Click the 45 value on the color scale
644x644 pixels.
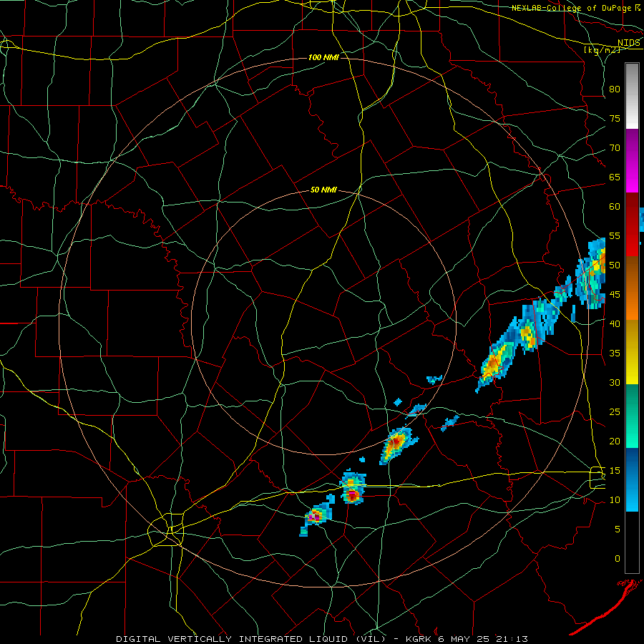pyautogui.click(x=615, y=295)
